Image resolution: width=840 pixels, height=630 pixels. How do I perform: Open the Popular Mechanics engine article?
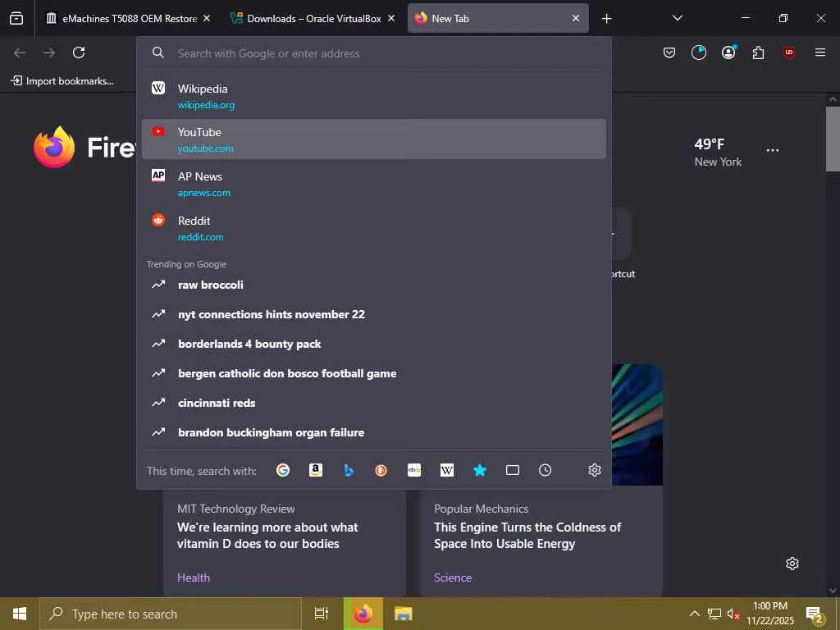(527, 535)
